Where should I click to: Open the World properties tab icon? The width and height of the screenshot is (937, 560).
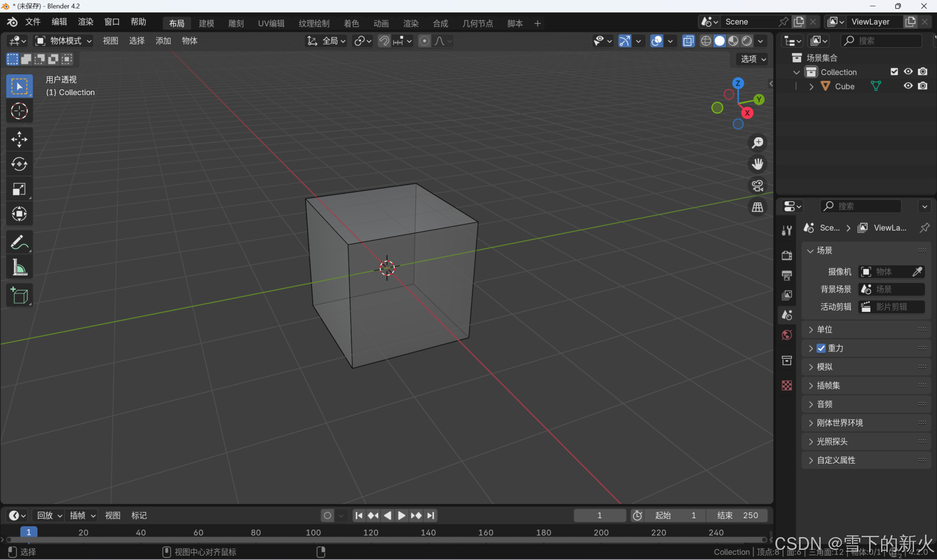[787, 335]
